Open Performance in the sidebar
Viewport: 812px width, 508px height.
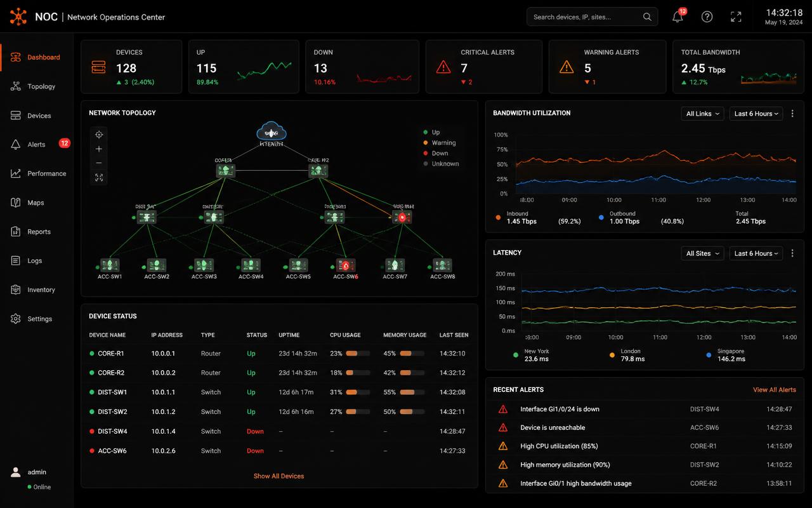pyautogui.click(x=37, y=173)
